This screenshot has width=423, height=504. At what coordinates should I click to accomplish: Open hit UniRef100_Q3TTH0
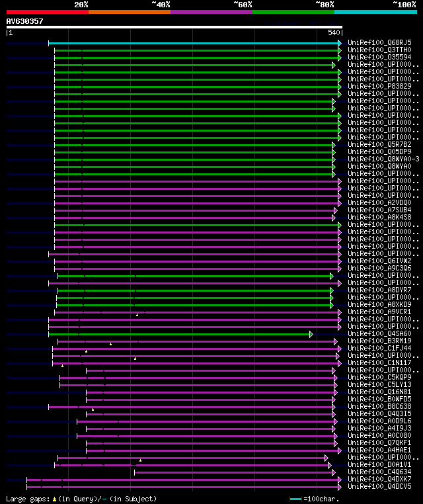click(379, 50)
